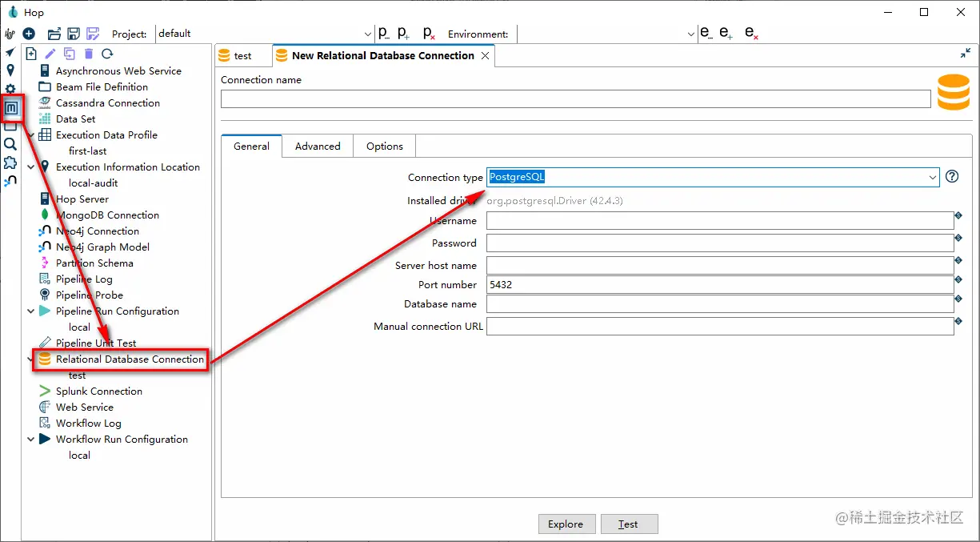Screen dimensions: 980x542
Task: Open the Configuration gear perspective icon
Action: pyautogui.click(x=10, y=89)
